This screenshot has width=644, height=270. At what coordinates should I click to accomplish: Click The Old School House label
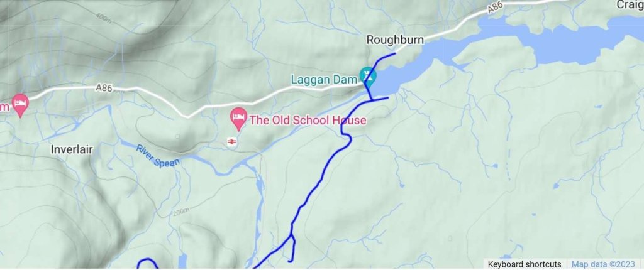point(308,120)
